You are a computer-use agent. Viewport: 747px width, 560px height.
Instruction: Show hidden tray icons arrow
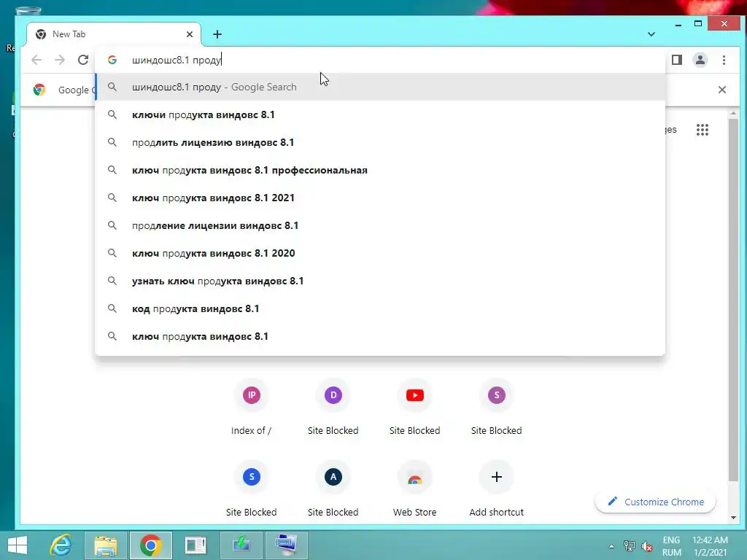point(611,546)
